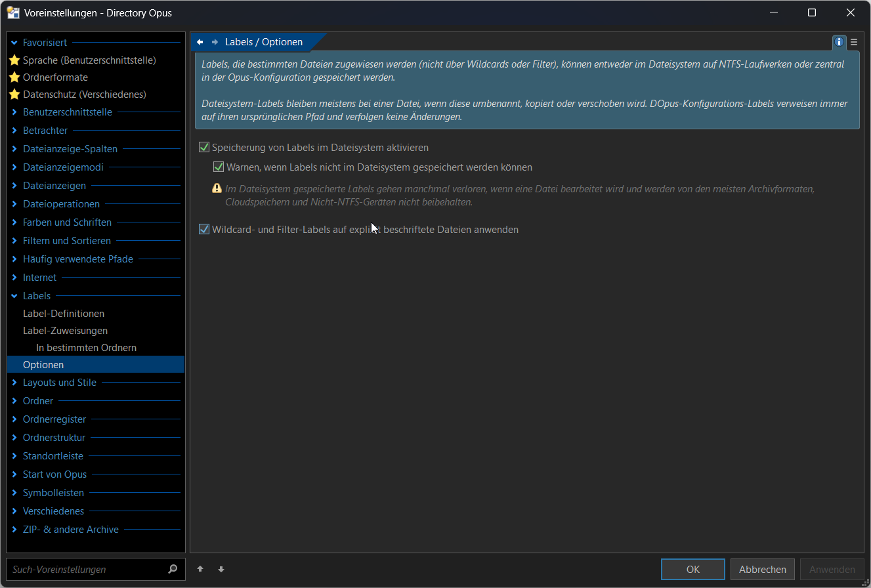
Task: Expand the Häufig verwendete Pfade category
Action: click(14, 259)
